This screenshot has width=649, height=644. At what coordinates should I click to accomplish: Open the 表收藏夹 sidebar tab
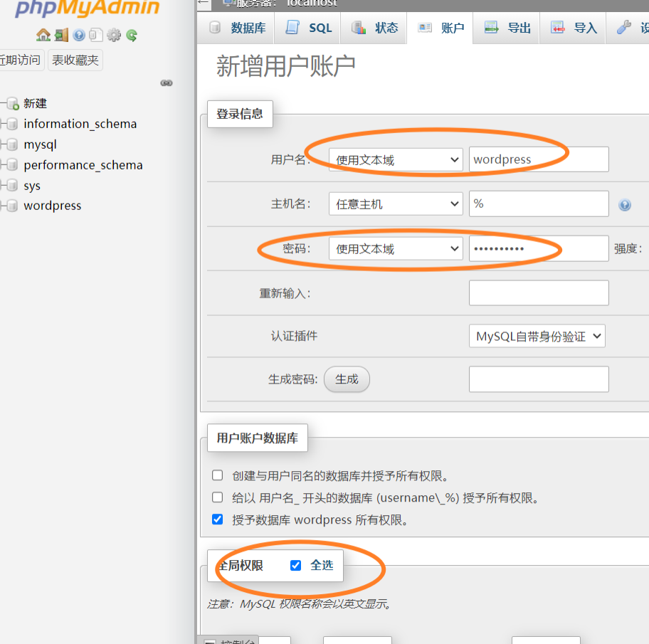pos(75,60)
